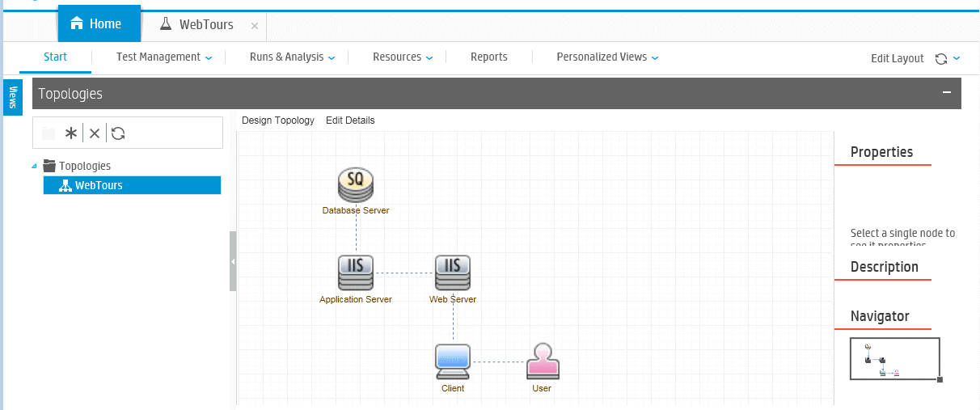Open the Runs & Analysis dropdown menu
The height and width of the screenshot is (410, 980).
292,57
